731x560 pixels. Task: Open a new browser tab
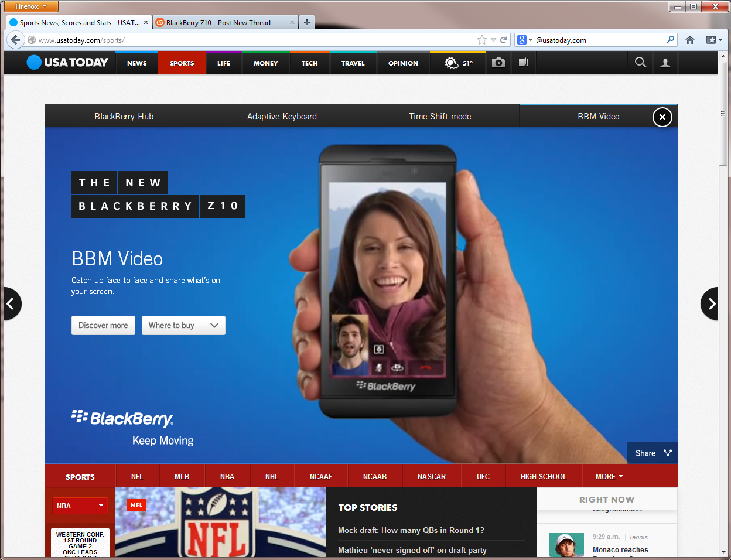click(307, 22)
